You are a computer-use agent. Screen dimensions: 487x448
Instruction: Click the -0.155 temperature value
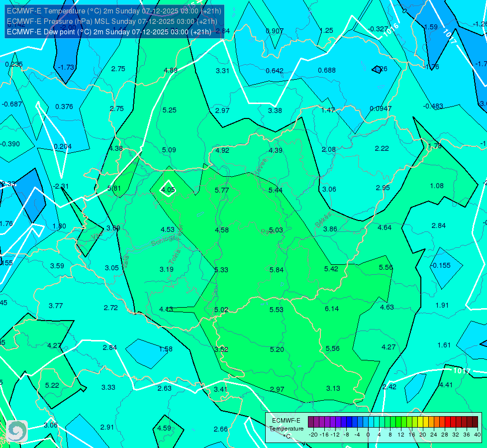pos(440,265)
